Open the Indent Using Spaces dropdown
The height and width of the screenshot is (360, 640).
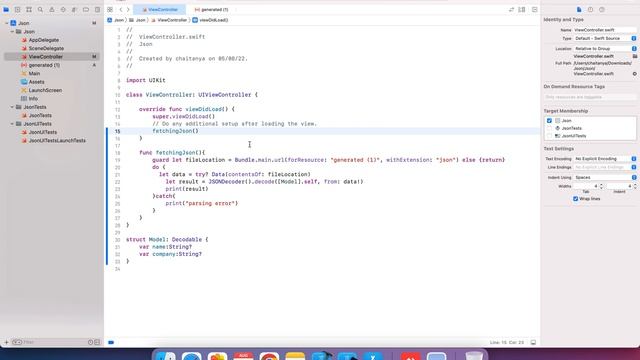tap(605, 178)
